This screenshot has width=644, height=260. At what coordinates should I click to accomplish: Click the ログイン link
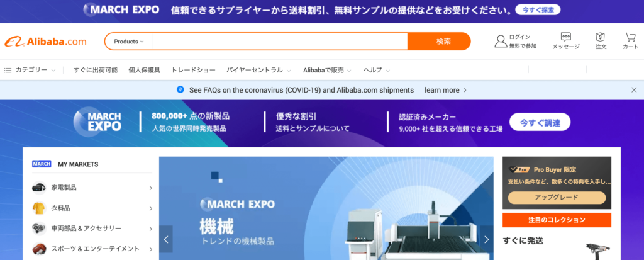(519, 37)
